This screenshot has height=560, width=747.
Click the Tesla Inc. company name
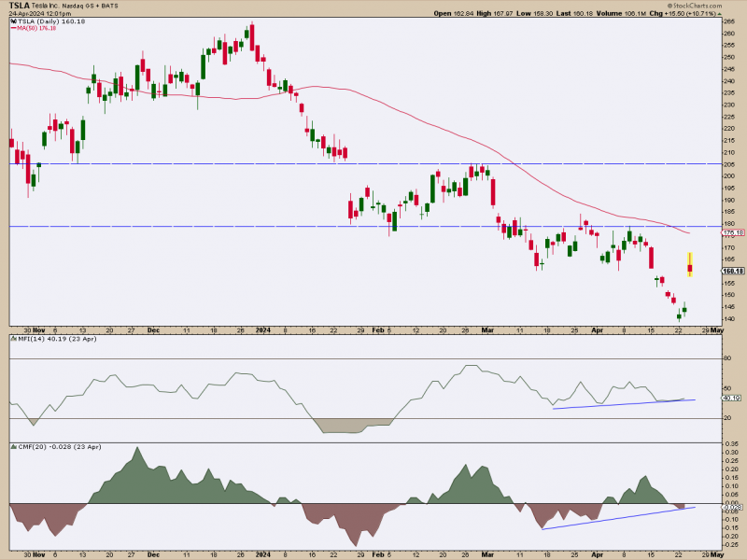tap(45, 7)
